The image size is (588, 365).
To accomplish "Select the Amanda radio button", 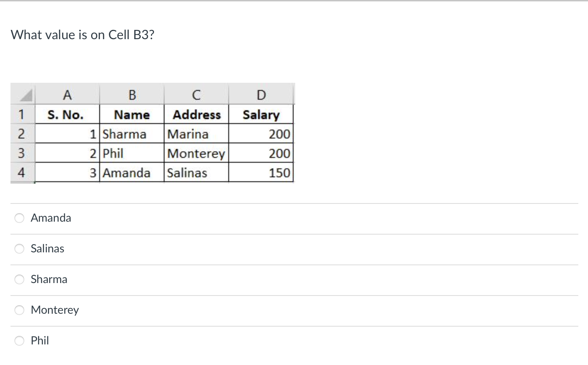I will pos(19,218).
